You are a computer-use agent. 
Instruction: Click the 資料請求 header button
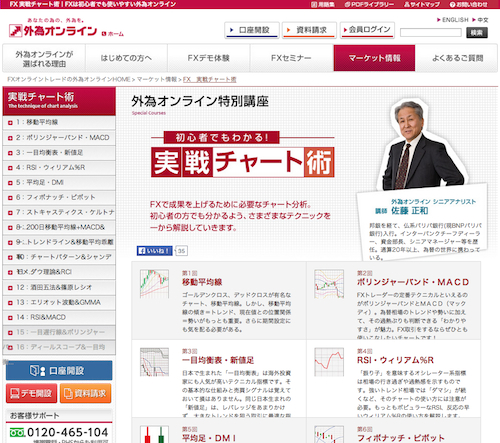click(x=309, y=30)
